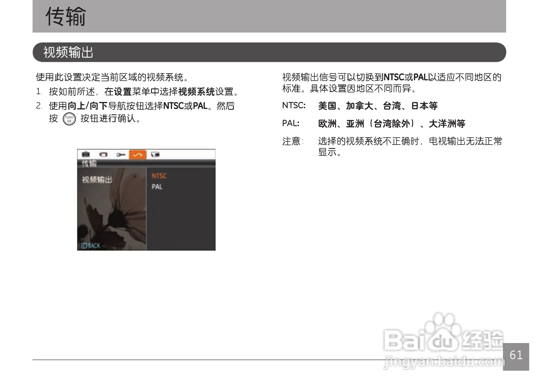Click the orange highlight bar of the transfer tab
539x392 pixels.
point(138,154)
